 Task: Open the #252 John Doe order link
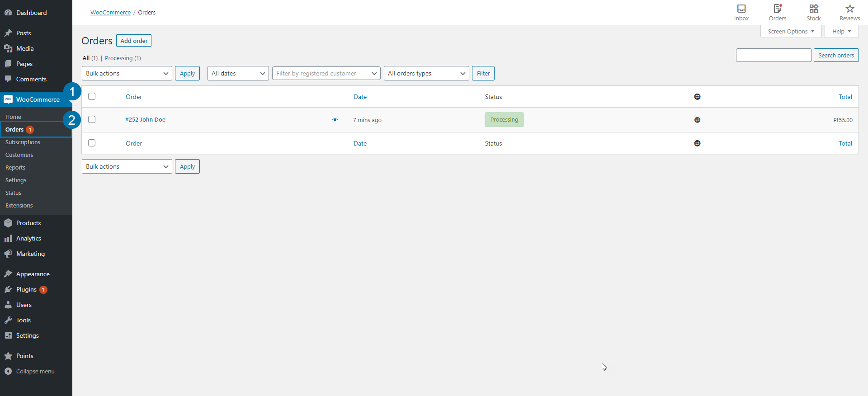pyautogui.click(x=146, y=119)
